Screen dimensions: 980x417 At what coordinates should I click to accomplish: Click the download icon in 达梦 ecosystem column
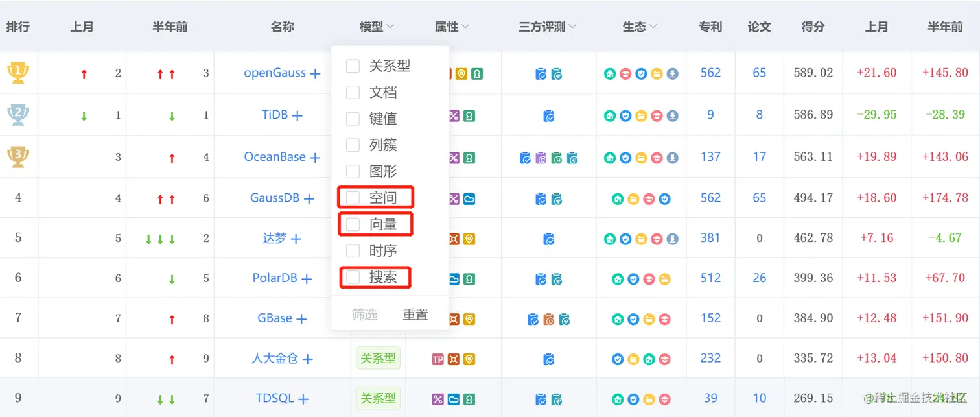coord(673,239)
